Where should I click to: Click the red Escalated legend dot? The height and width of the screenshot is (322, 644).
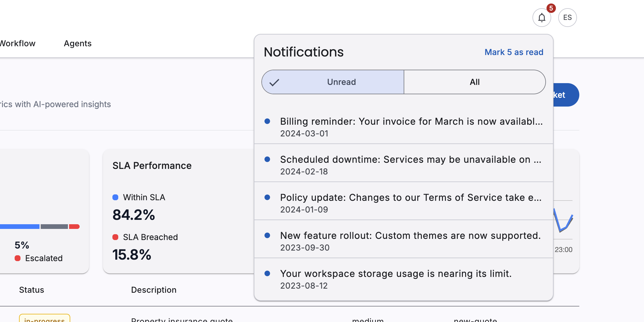18,258
